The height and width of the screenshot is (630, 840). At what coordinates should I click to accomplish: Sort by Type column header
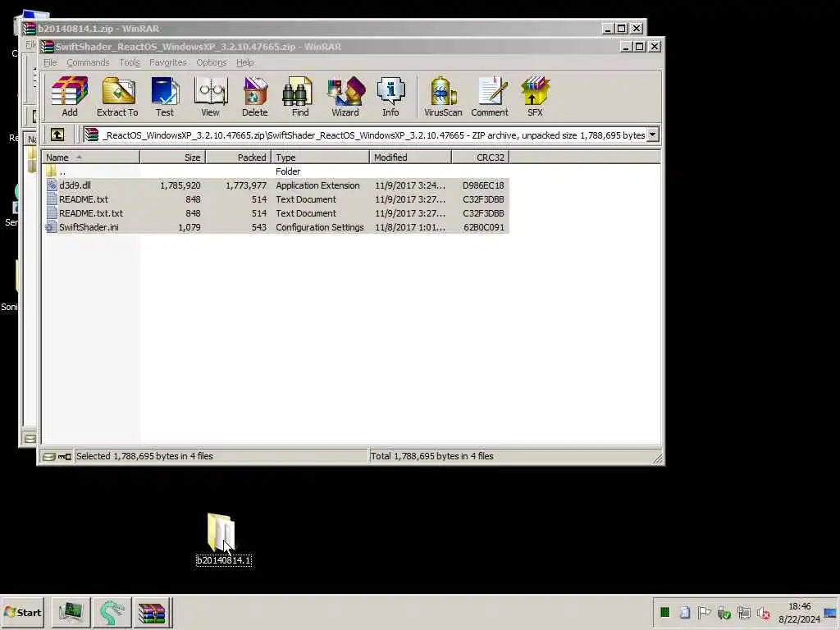pyautogui.click(x=321, y=157)
